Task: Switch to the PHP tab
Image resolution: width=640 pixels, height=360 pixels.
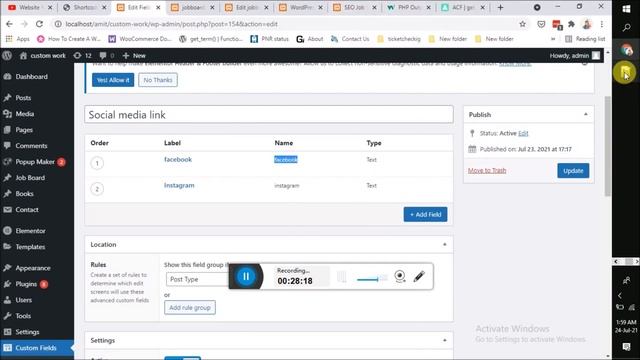Action: [x=409, y=7]
